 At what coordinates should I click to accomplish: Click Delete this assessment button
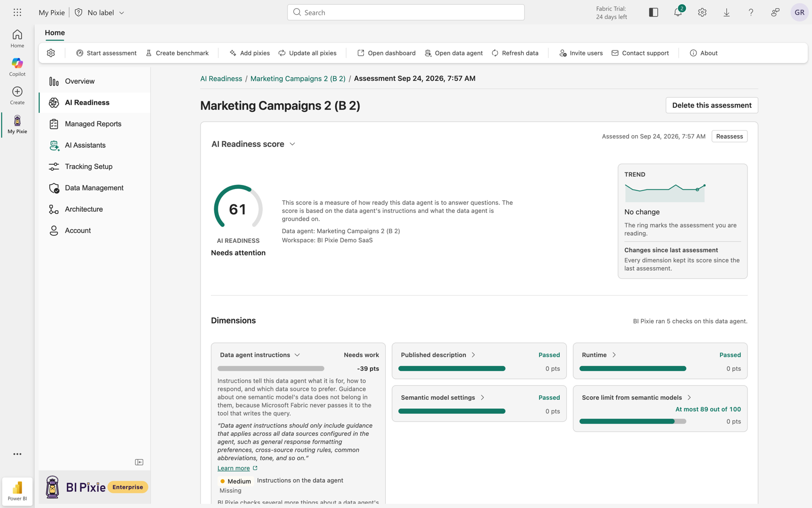[x=712, y=105]
